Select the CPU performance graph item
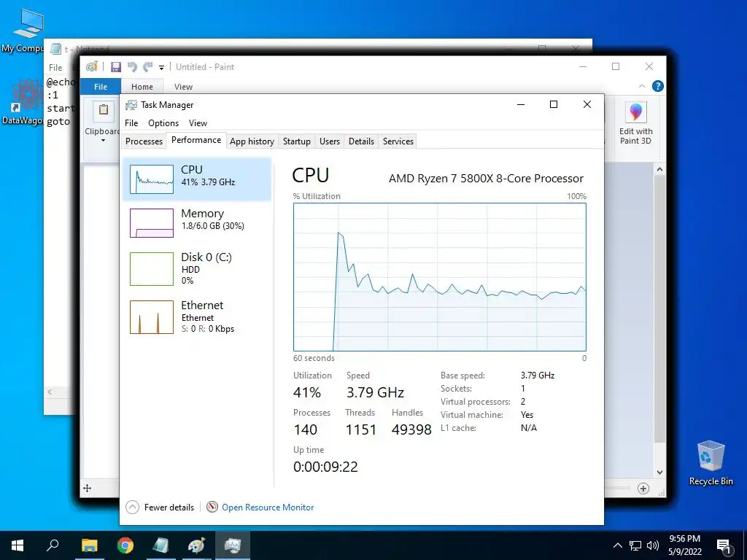The height and width of the screenshot is (560, 747). click(x=197, y=179)
